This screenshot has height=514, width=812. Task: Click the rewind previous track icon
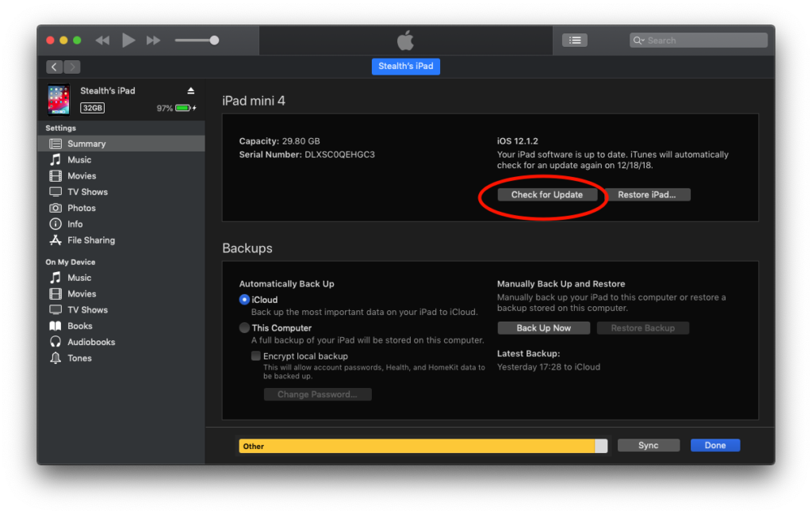coord(102,40)
